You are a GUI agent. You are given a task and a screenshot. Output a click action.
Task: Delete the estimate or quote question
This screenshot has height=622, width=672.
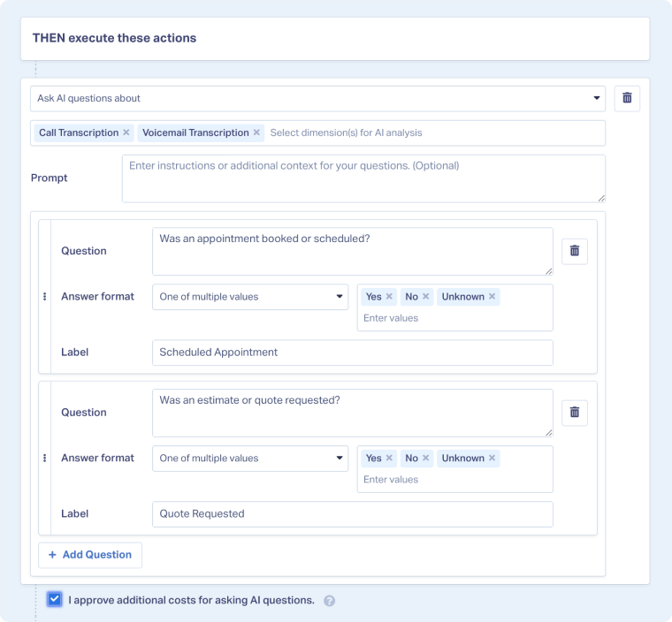(574, 413)
